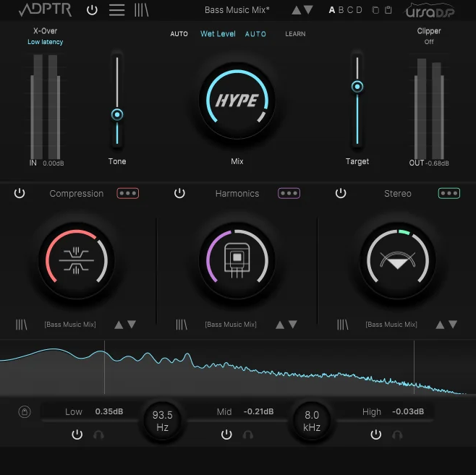Screen dimensions: 476x475
Task: Open Compression preset library icon
Action: [x=21, y=325]
